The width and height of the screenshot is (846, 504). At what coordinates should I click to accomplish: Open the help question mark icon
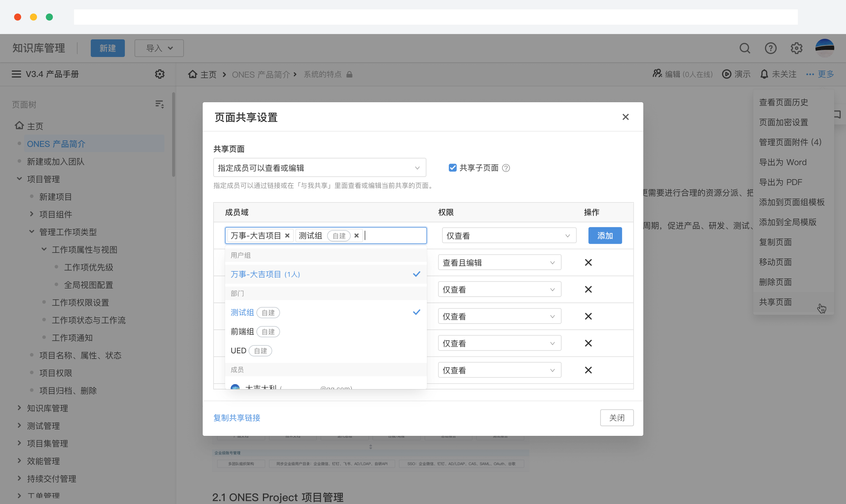770,48
